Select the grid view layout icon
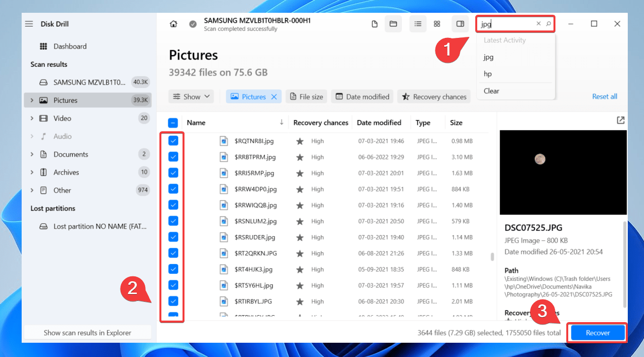This screenshot has height=357, width=644. coord(437,24)
